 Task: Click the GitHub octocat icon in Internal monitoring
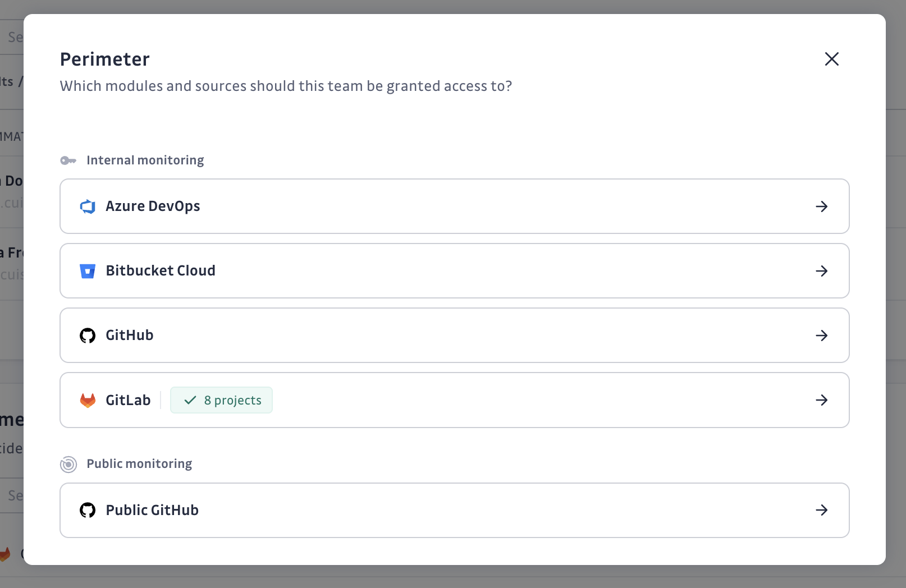[88, 336]
